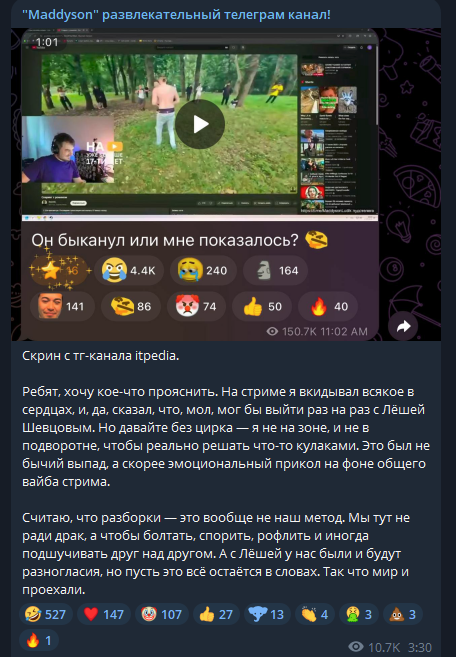The width and height of the screenshot is (456, 657).
Task: Click the angry clown reaction showing 74
Action: tap(197, 306)
